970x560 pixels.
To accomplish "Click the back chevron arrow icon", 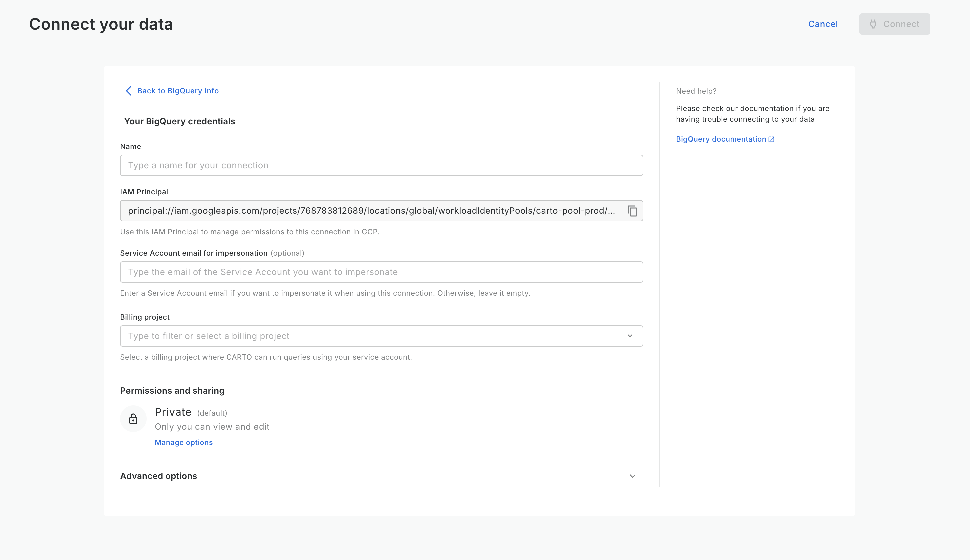I will [x=128, y=91].
